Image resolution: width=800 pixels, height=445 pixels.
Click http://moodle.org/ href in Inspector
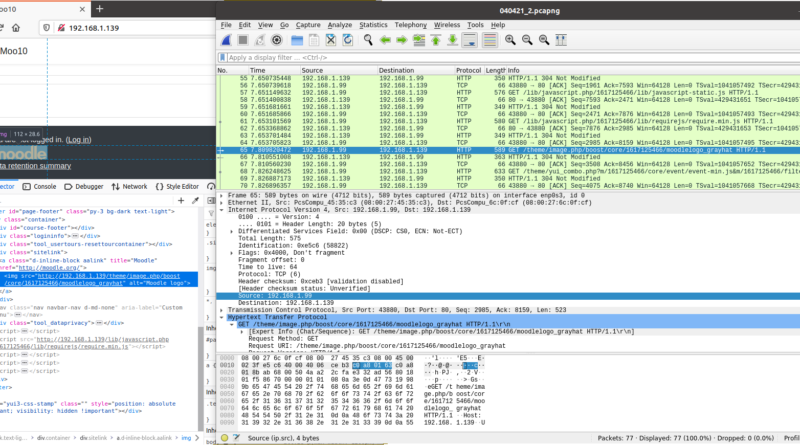pyautogui.click(x=52, y=267)
